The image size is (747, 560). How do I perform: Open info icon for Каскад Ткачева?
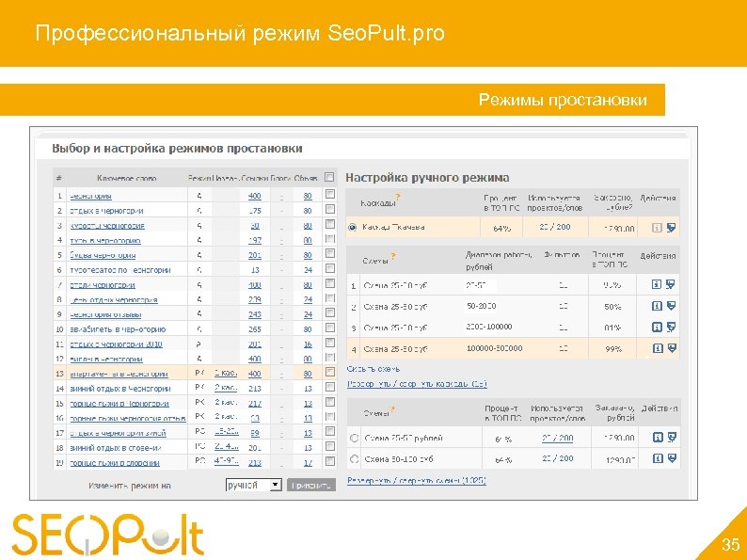coord(657,228)
